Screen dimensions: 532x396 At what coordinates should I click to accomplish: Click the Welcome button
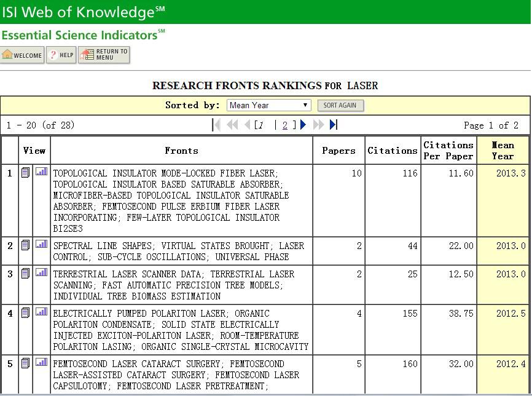click(x=23, y=55)
